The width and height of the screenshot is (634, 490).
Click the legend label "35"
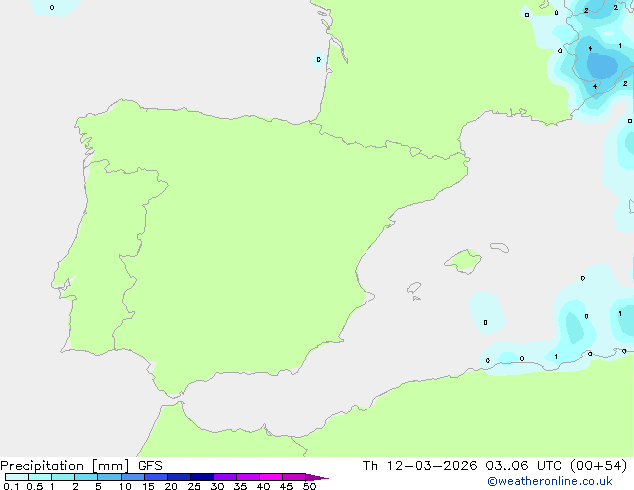pyautogui.click(x=240, y=486)
